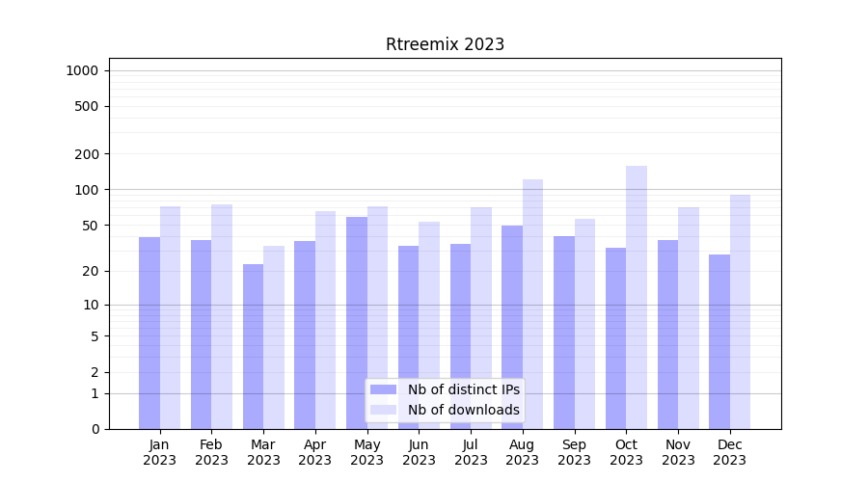Click the March distinct IPs bar
Image resolution: width=868 pixels, height=482 pixels.
(253, 346)
